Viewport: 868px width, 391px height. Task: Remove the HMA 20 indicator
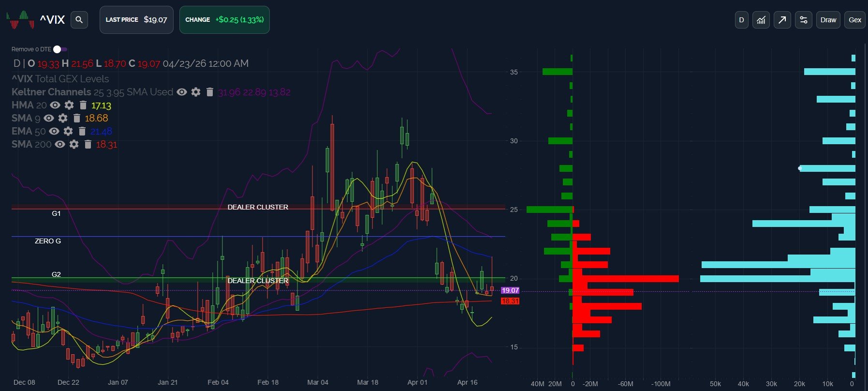pos(83,105)
